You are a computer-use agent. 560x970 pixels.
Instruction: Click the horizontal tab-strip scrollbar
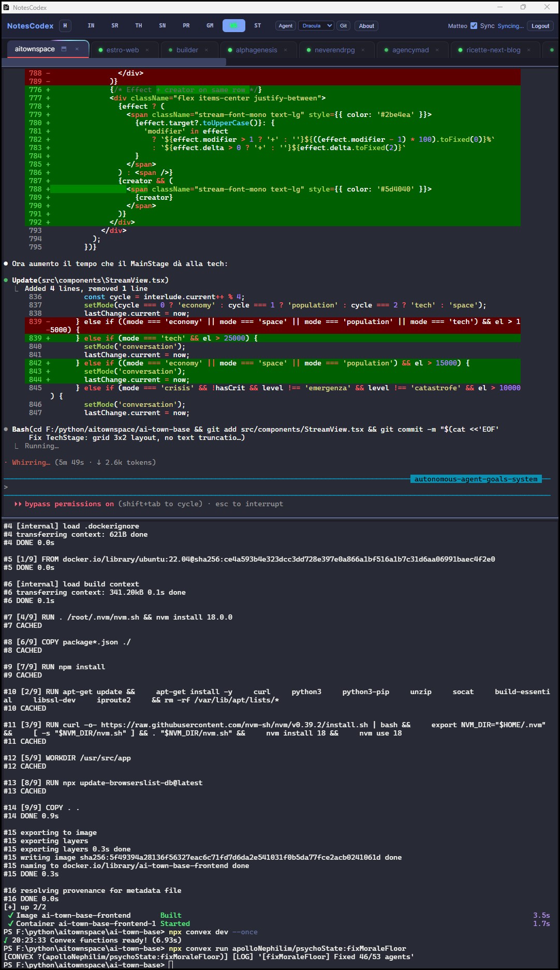point(114,62)
